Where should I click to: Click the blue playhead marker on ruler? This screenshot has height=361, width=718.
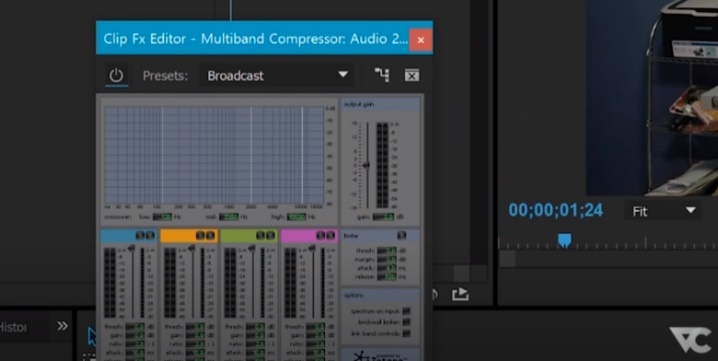[565, 240]
